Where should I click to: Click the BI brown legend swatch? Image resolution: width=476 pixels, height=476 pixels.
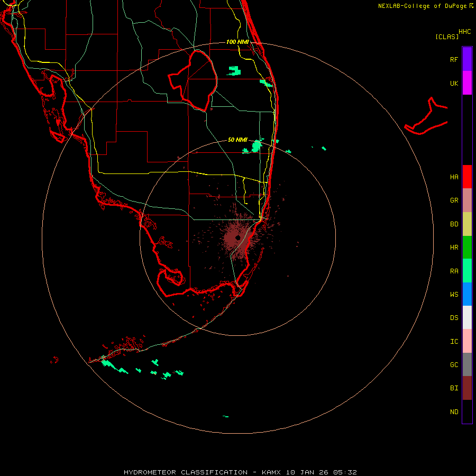pyautogui.click(x=467, y=388)
